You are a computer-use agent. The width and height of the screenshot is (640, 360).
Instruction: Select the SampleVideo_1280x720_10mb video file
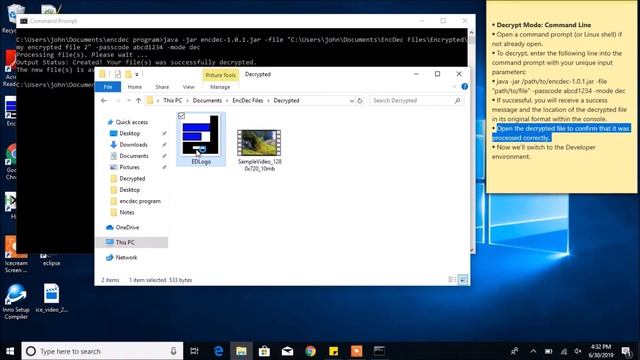pos(259,150)
